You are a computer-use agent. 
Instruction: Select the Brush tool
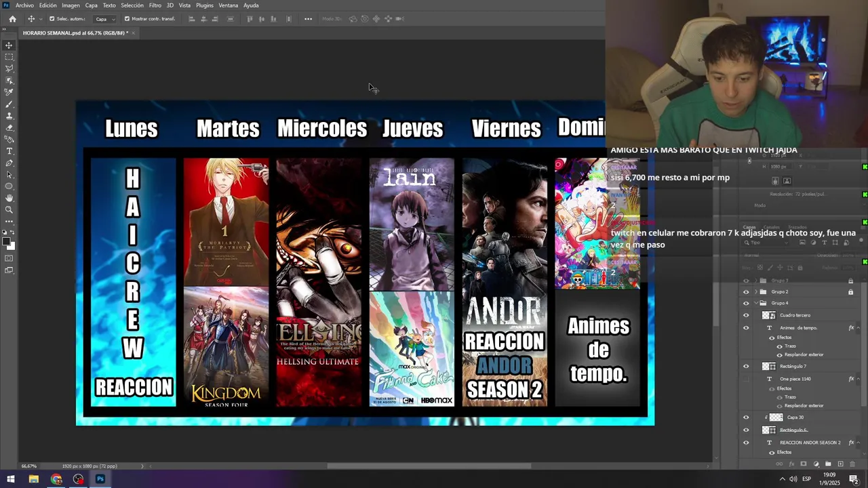[x=9, y=104]
